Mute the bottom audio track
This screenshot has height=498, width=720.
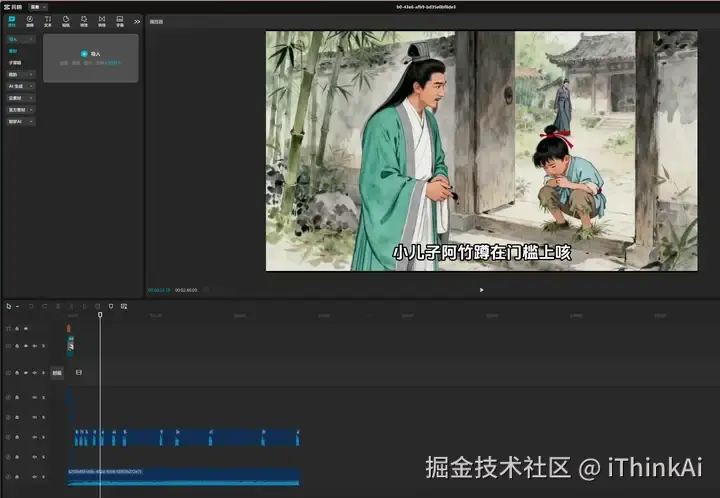click(34, 477)
